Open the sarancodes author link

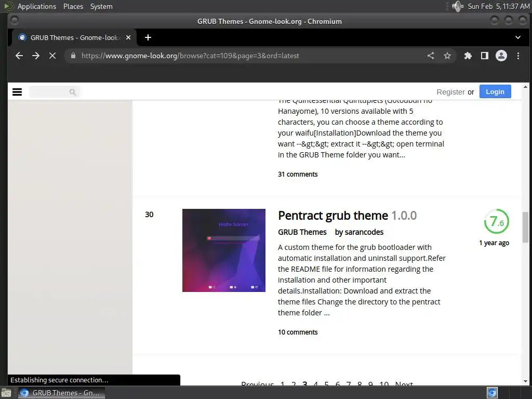point(364,232)
